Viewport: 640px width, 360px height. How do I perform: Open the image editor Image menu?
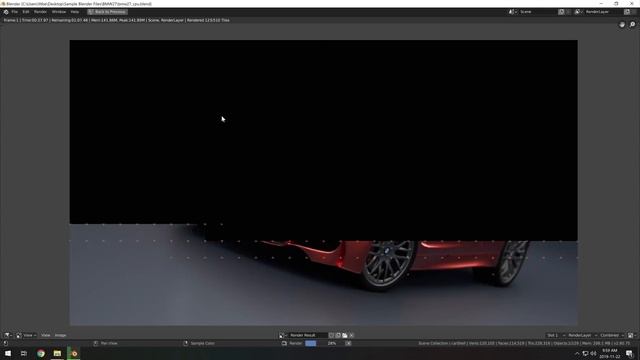pos(60,335)
